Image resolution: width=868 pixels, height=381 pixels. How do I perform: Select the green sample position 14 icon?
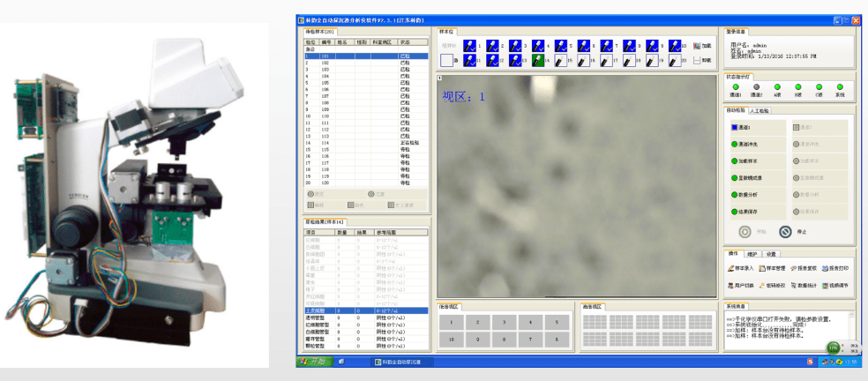click(537, 60)
